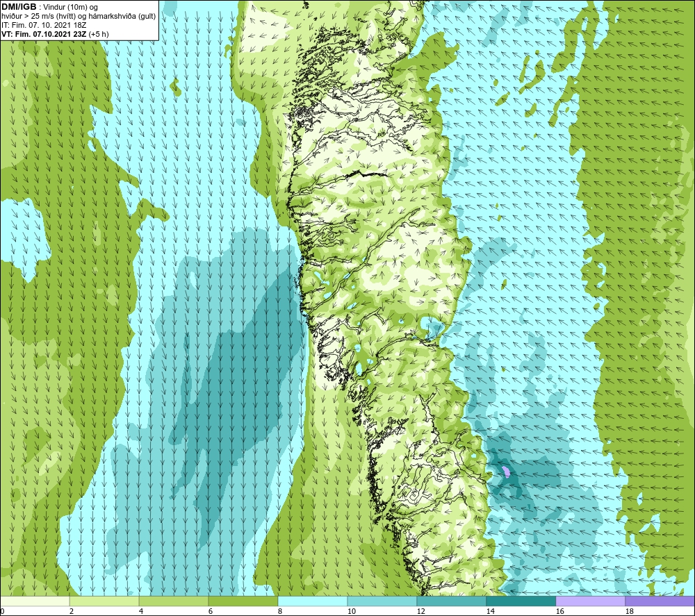Click the 16–18 m/s lavender legend swatch
The image size is (695, 616).
click(x=590, y=601)
